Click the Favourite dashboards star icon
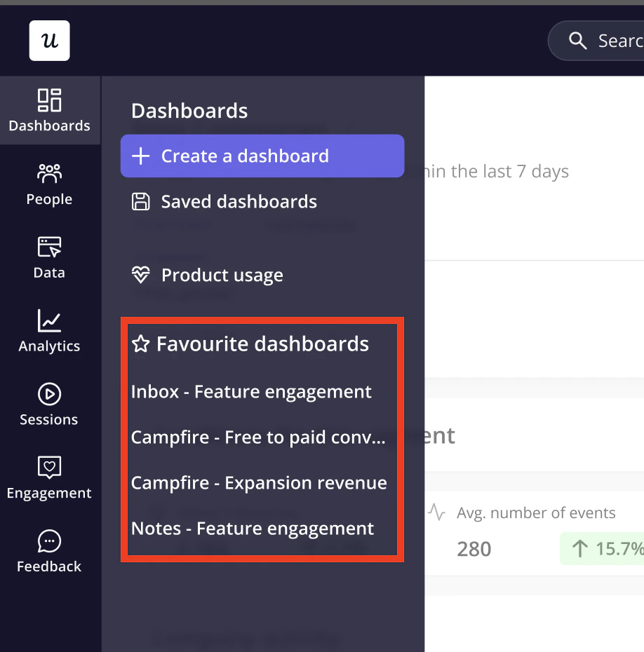Image resolution: width=644 pixels, height=652 pixels. [140, 344]
